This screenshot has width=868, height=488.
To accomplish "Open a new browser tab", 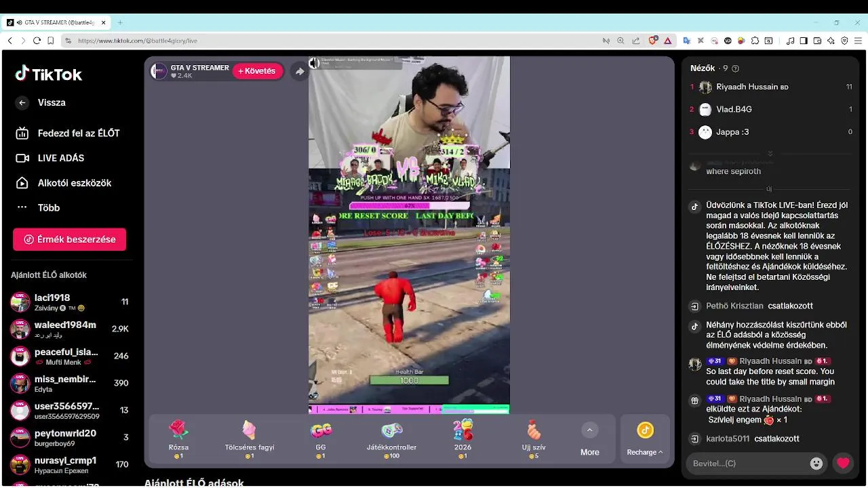I will coord(120,22).
